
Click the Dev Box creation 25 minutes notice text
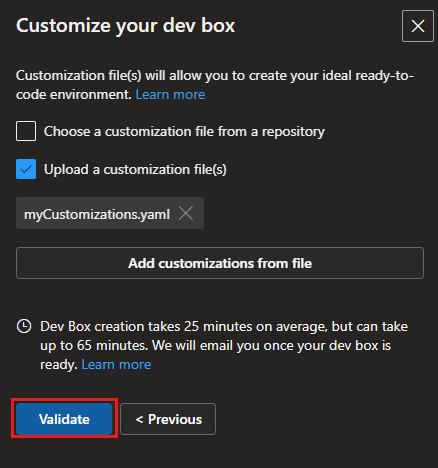click(224, 326)
